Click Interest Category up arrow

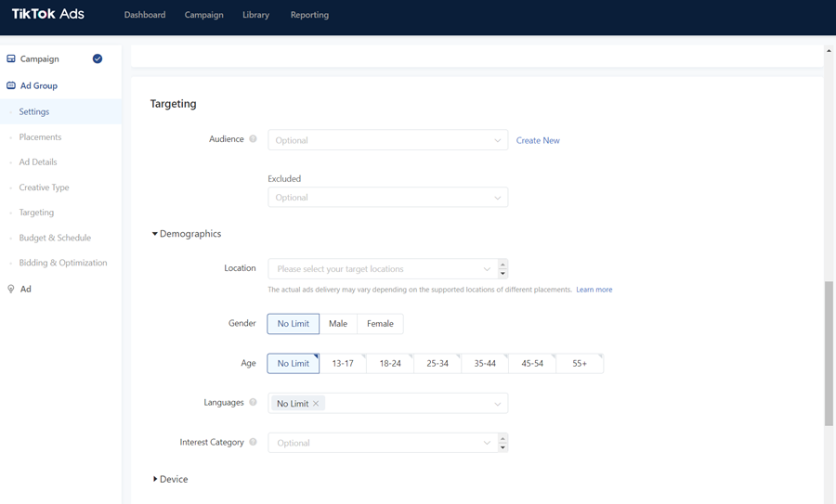503,438
